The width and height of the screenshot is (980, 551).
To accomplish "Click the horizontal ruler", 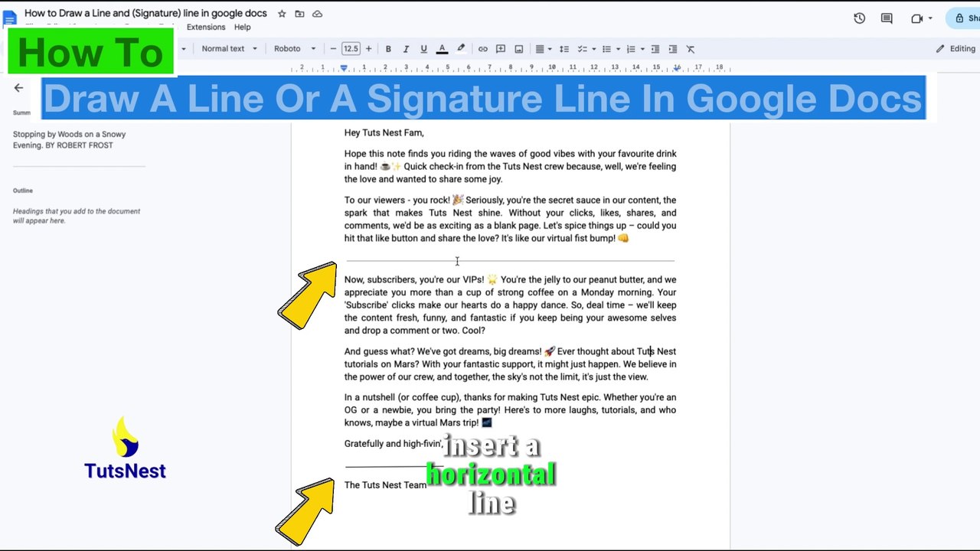I will click(510, 68).
